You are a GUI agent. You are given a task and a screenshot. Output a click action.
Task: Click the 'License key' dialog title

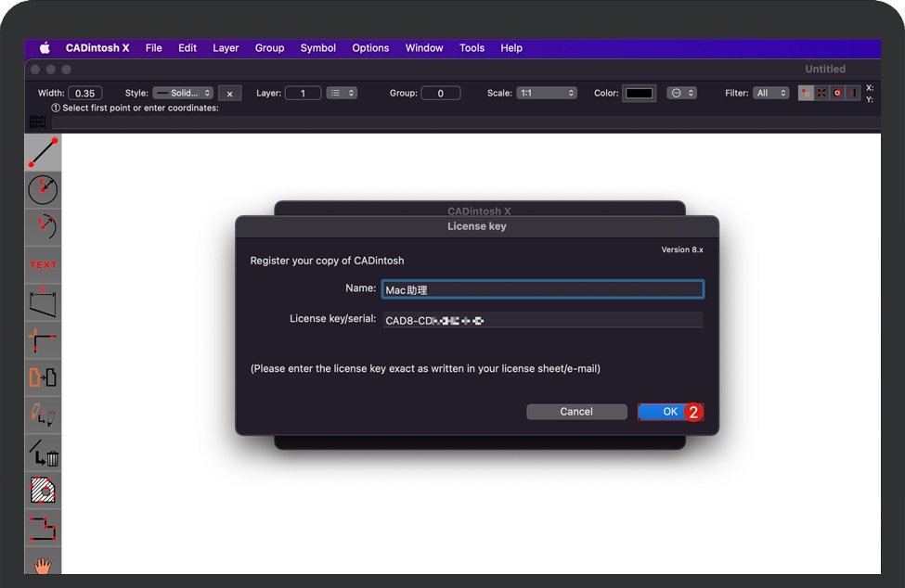[x=477, y=226]
